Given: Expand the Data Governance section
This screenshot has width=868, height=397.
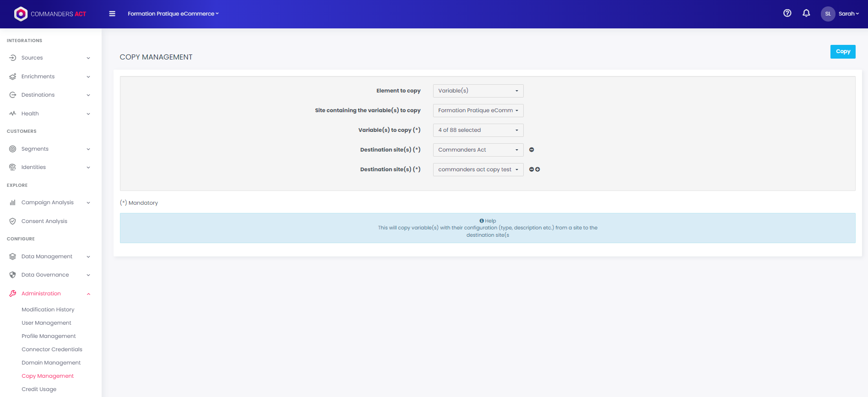Looking at the screenshot, I should pyautogui.click(x=50, y=275).
